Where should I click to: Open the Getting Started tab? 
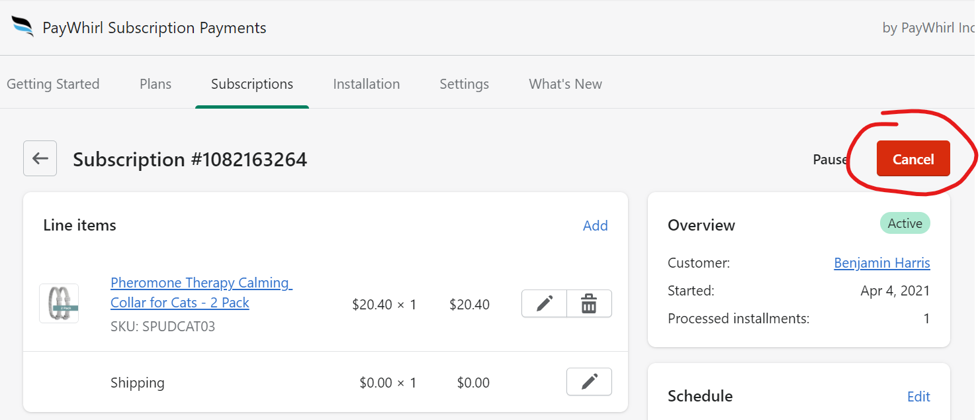(x=53, y=84)
